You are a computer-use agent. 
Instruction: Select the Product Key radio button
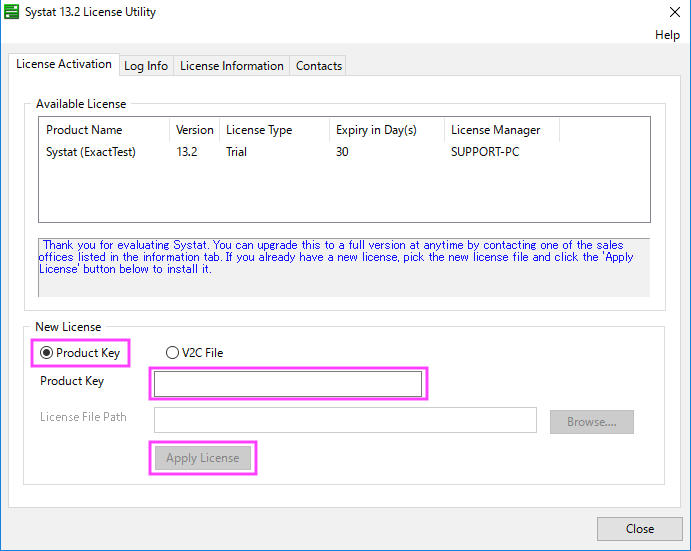[x=46, y=353]
